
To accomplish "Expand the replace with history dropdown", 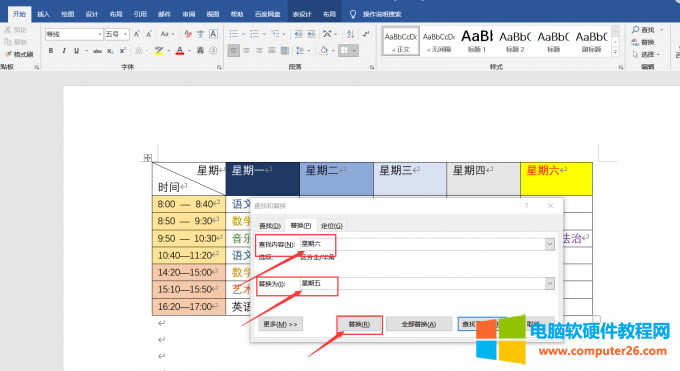I will pos(549,283).
